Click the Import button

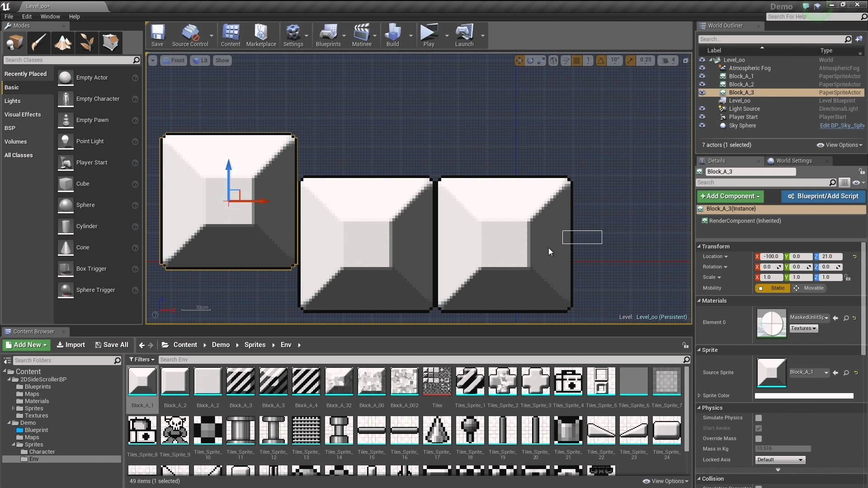[71, 345]
